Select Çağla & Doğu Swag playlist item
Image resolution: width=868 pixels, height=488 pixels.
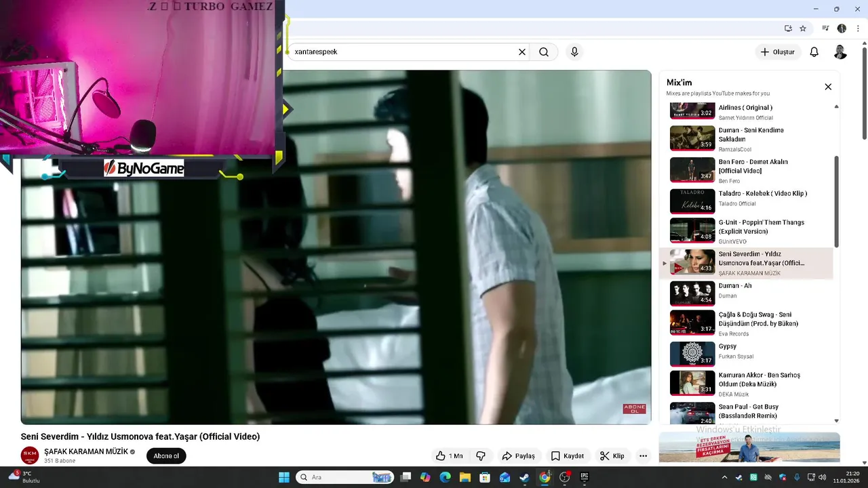tap(747, 323)
